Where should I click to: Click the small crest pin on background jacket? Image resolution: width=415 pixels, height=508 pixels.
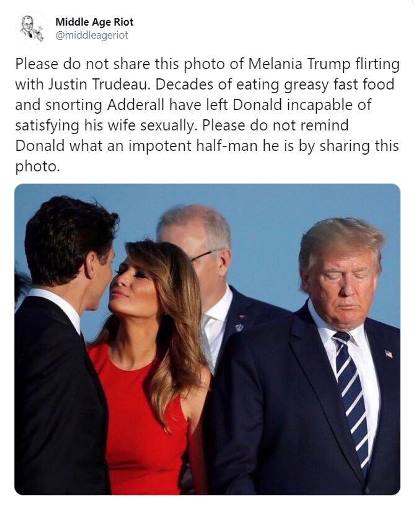[239, 327]
